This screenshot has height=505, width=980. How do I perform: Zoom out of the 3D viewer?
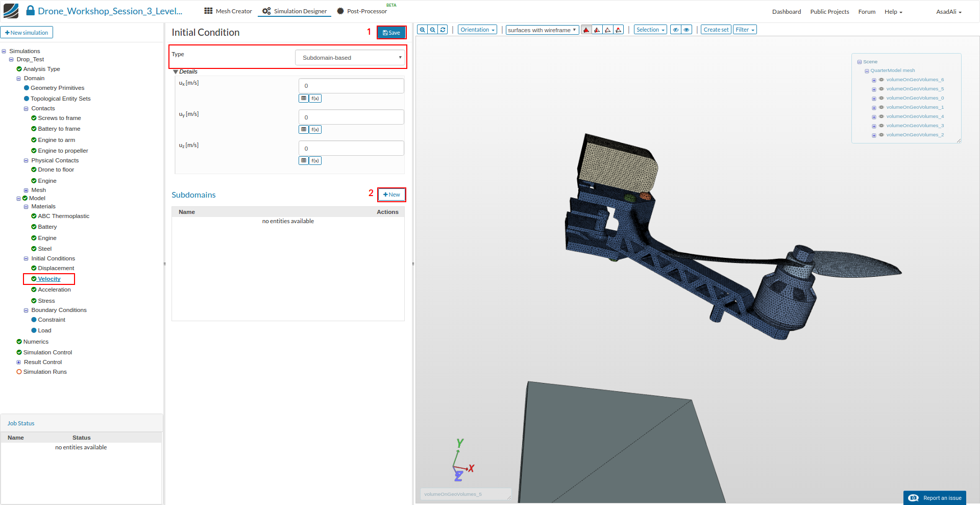coord(433,30)
